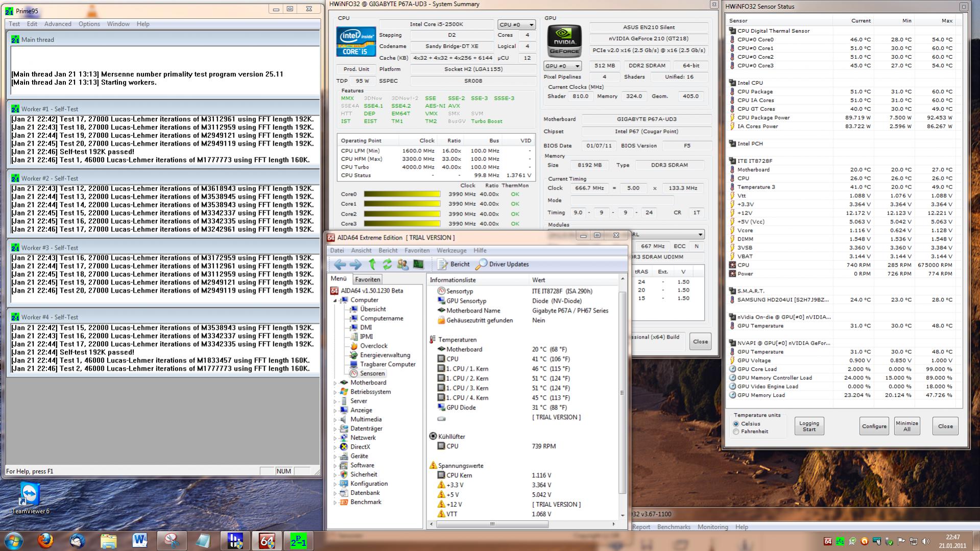Refresh AIDA64 data with green arrows icon
Screen dimensions: 980x551
coord(387,265)
